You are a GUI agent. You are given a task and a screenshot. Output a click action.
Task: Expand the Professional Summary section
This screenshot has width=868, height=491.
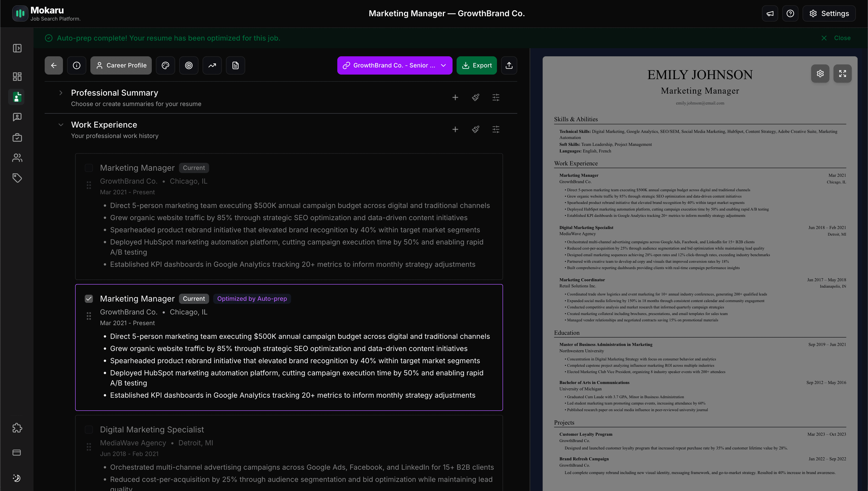coord(61,93)
